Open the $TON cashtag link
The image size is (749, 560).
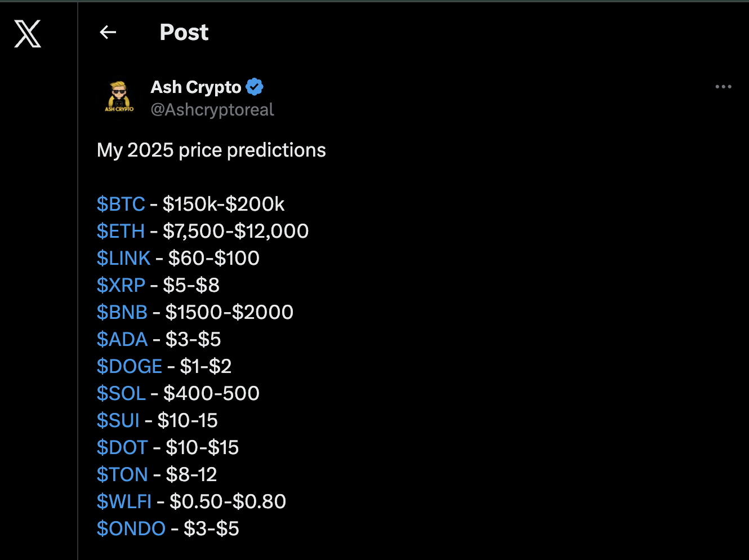tap(122, 474)
